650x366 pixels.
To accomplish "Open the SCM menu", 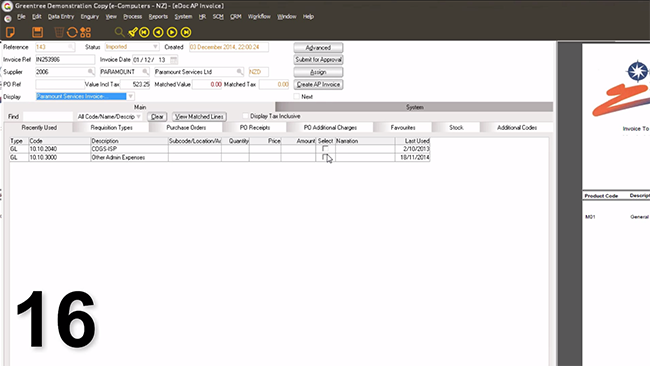I will [218, 17].
